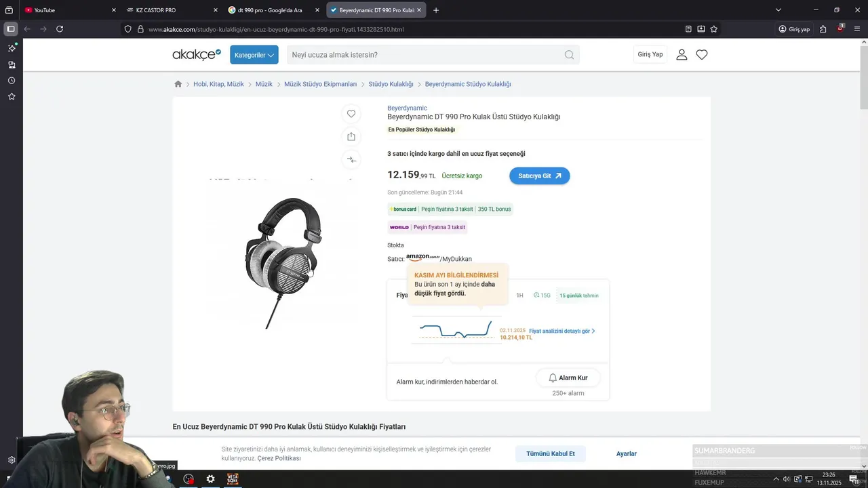Open cookie 'Ayarlar' button
The height and width of the screenshot is (488, 868).
(x=627, y=453)
